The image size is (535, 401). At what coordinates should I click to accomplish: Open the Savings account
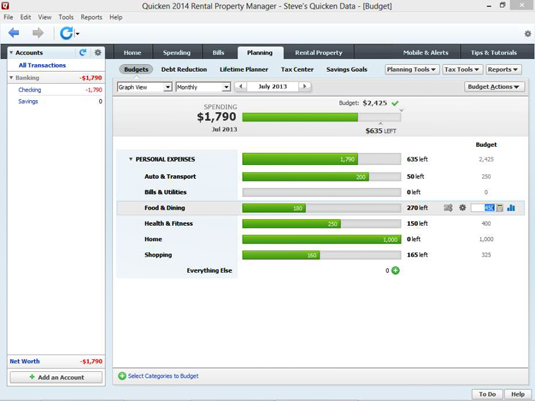click(28, 101)
